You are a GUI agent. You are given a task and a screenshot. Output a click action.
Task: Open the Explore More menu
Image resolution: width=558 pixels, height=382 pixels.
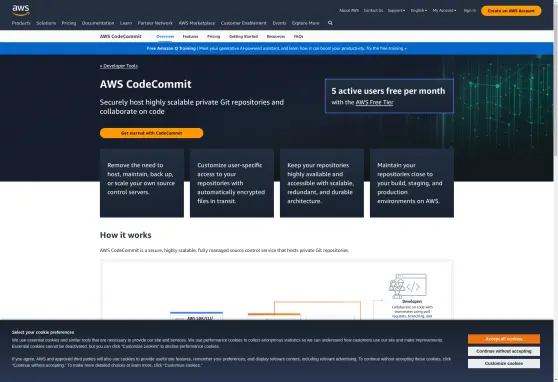[x=306, y=23]
